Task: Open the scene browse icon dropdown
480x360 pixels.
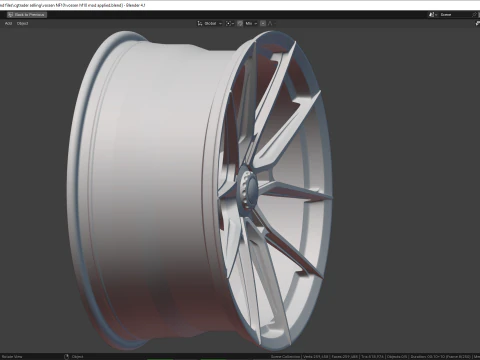Action: tap(433, 15)
